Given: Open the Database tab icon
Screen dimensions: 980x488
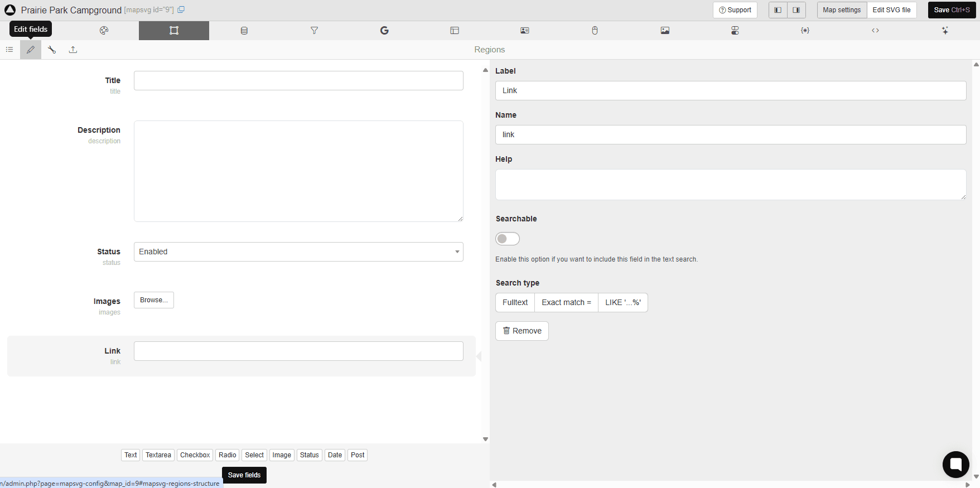Looking at the screenshot, I should pyautogui.click(x=244, y=31).
